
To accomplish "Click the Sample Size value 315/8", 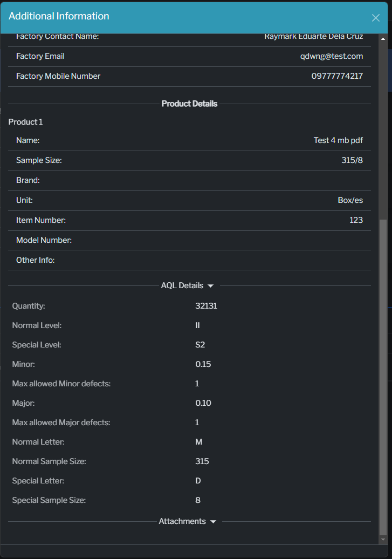I will [x=352, y=160].
